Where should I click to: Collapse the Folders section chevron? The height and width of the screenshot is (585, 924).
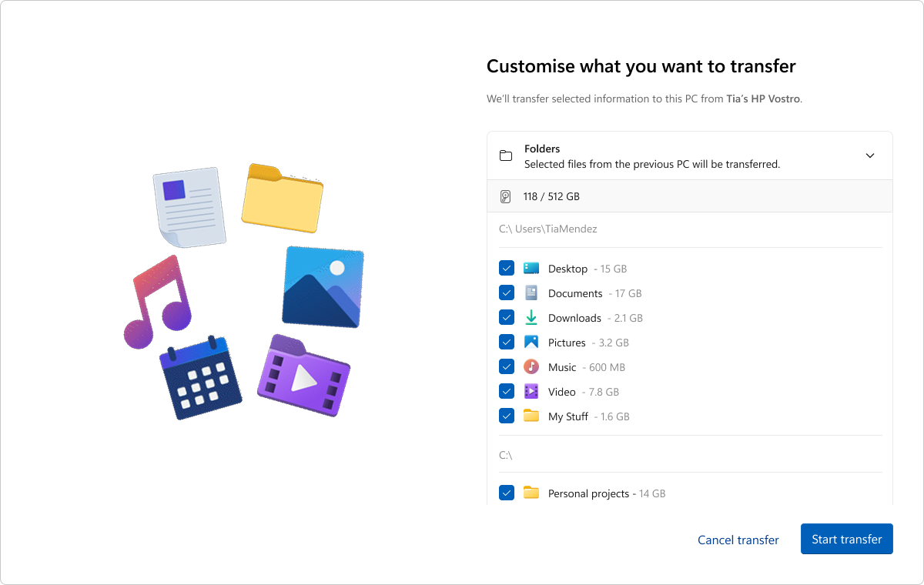point(870,155)
